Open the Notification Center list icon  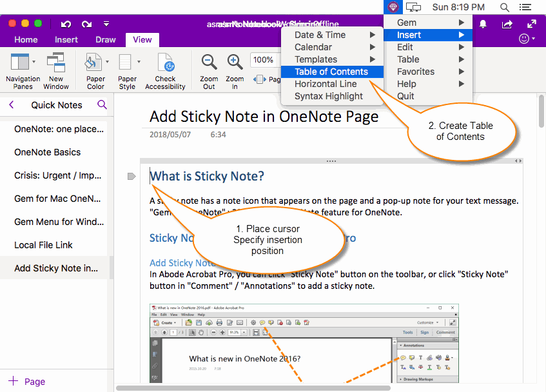[525, 7]
